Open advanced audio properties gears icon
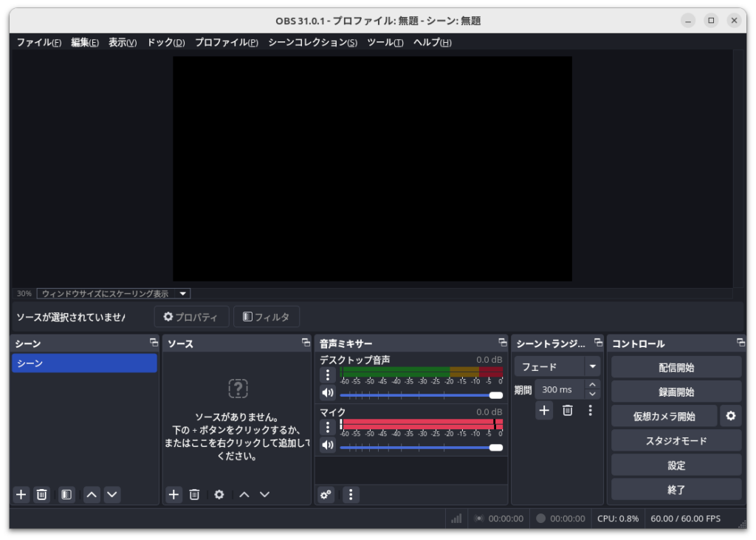 326,495
